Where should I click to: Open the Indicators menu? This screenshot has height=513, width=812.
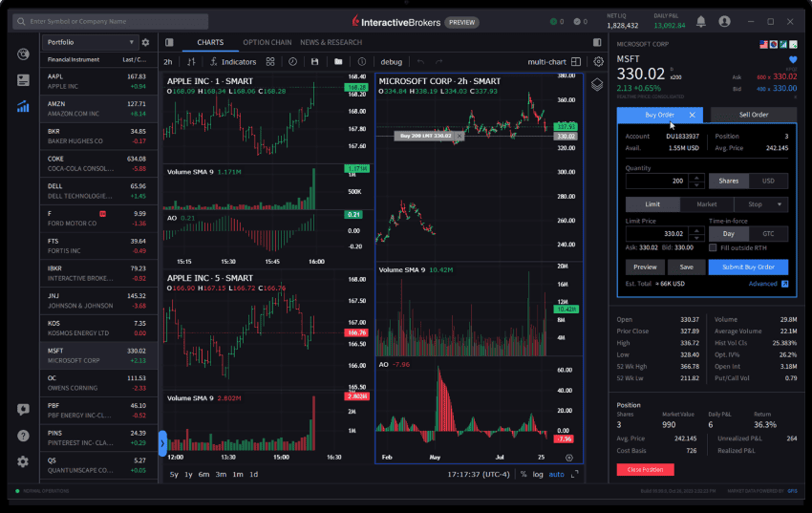[233, 61]
